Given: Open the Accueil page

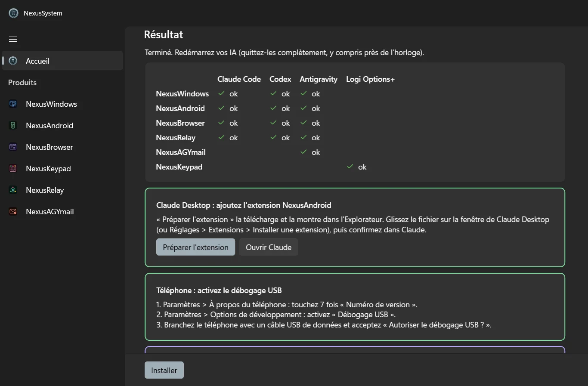Looking at the screenshot, I should 62,61.
